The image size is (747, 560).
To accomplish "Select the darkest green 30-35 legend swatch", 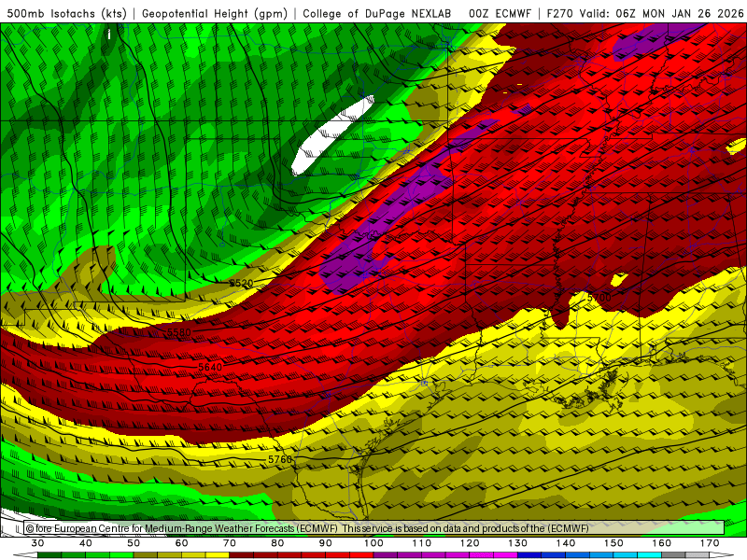I will 49,555.
